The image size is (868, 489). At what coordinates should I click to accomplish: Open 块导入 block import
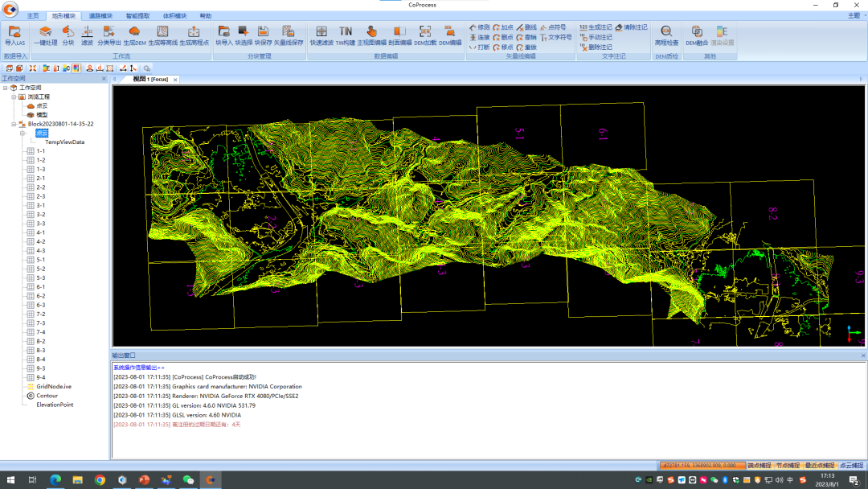tap(224, 35)
